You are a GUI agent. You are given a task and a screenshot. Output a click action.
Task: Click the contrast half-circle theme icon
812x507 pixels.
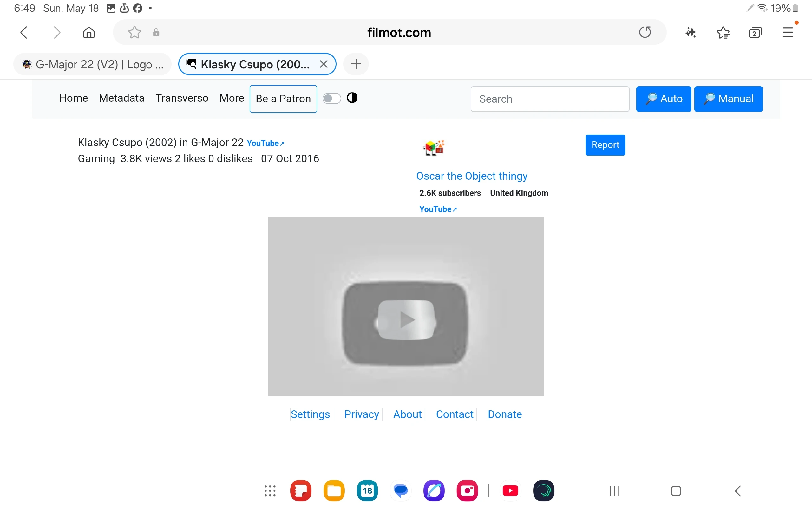coord(352,98)
